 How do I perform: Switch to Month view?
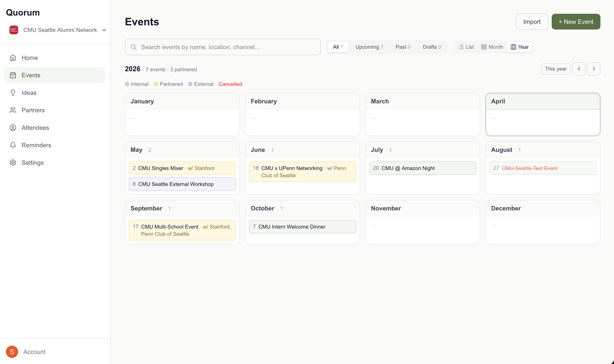492,47
